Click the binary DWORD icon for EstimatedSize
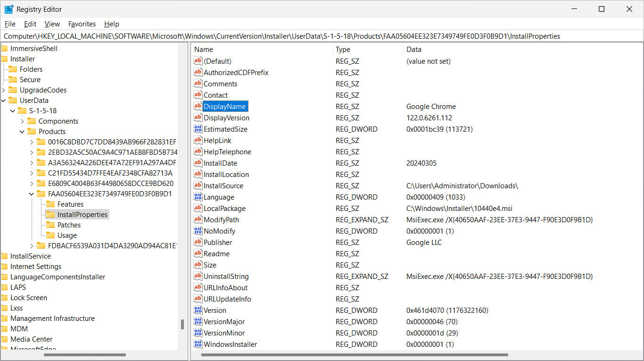The height and width of the screenshot is (361, 644). coord(198,129)
